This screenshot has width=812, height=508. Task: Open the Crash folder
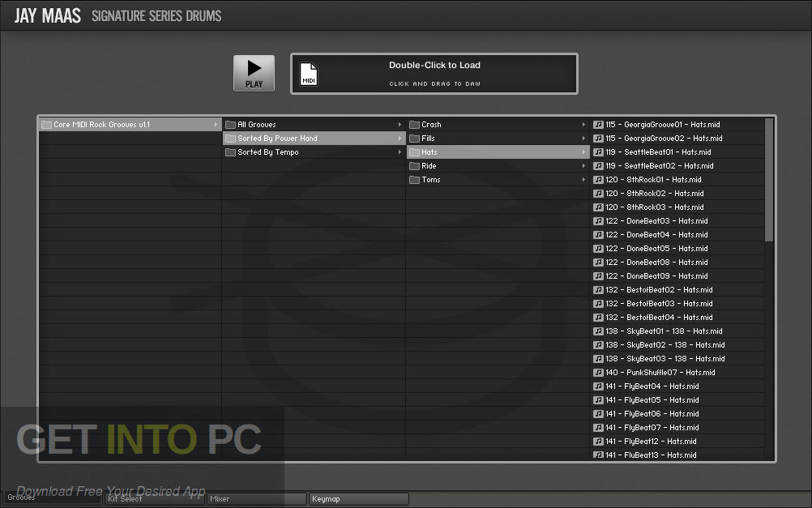498,124
